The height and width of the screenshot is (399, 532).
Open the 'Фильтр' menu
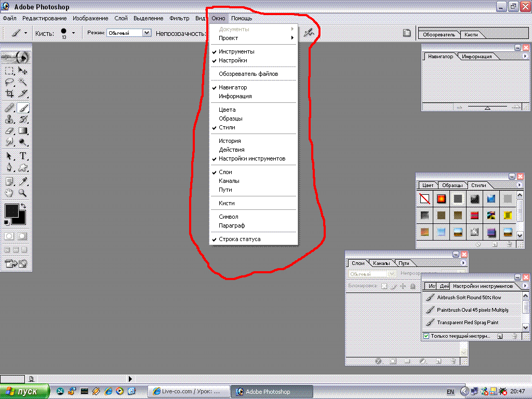click(179, 18)
